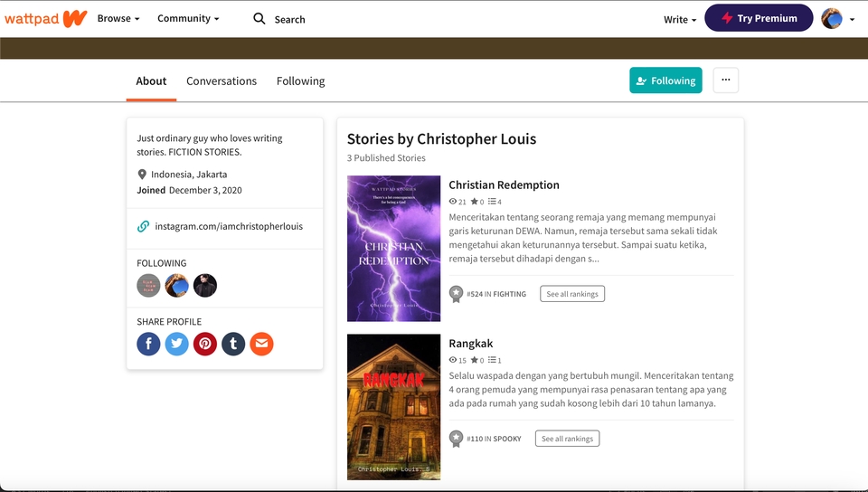Share profile by email icon
Image resolution: width=868 pixels, height=492 pixels.
tap(261, 344)
